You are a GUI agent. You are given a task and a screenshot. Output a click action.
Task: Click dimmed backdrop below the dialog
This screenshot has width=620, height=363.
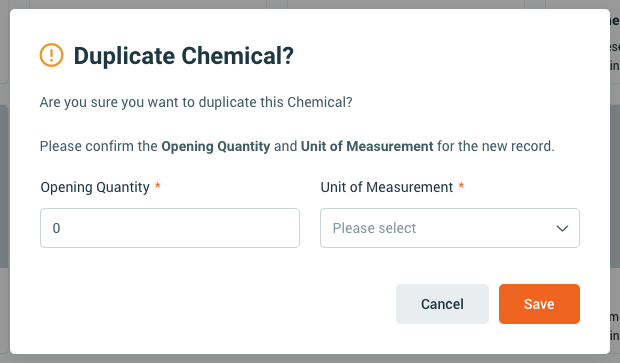pos(310,359)
